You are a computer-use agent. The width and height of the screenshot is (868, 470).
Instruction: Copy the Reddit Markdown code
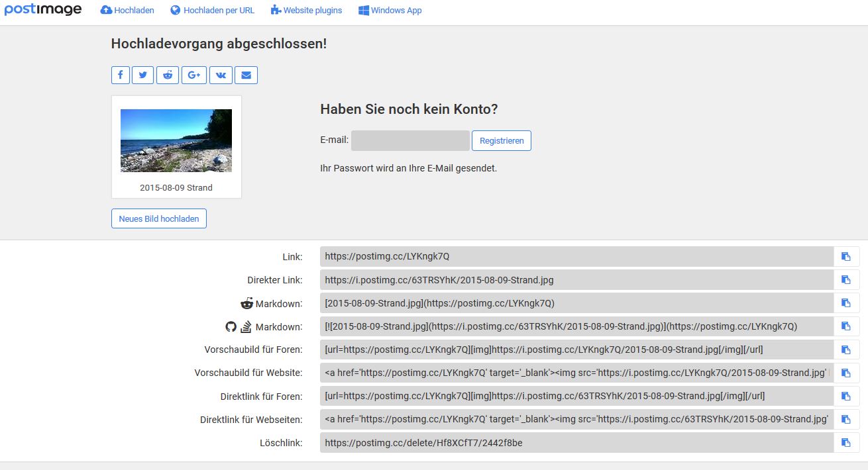coord(845,303)
